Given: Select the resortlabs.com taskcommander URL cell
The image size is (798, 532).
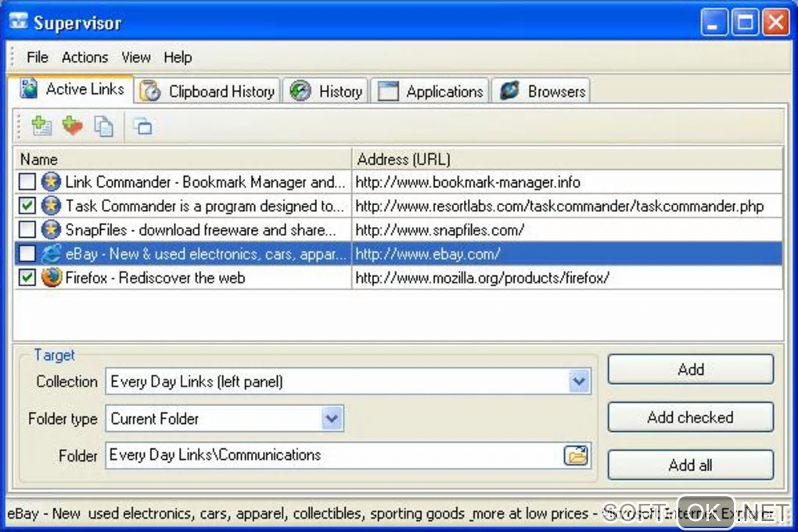Looking at the screenshot, I should pos(567,206).
